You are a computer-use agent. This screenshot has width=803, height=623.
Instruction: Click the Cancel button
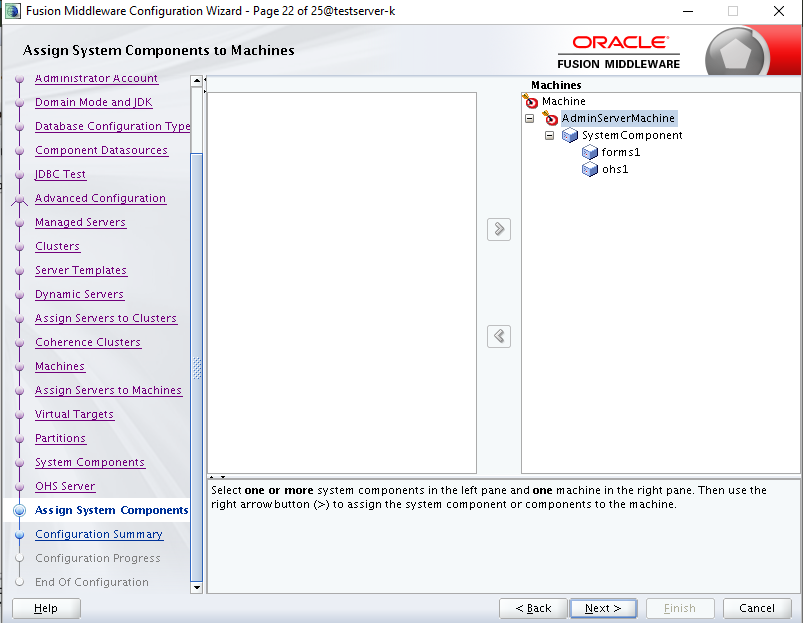point(757,608)
